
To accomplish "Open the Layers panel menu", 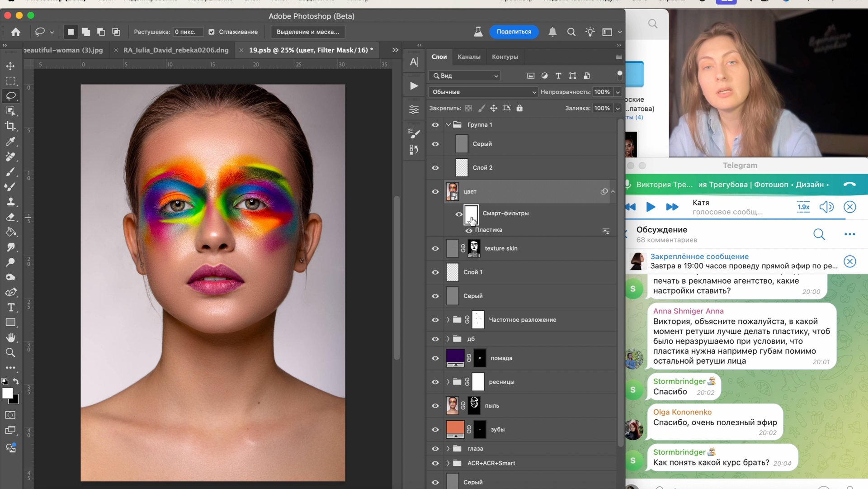I will [619, 57].
